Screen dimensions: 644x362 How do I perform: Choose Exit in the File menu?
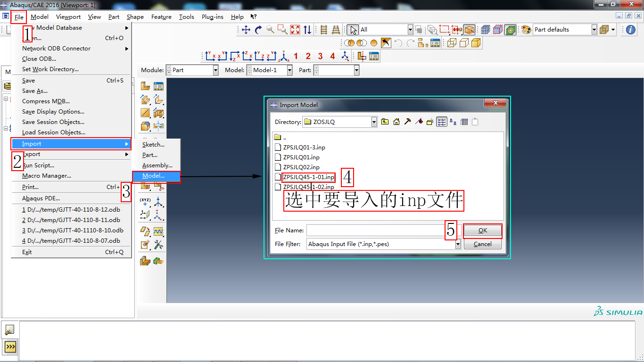(71, 252)
